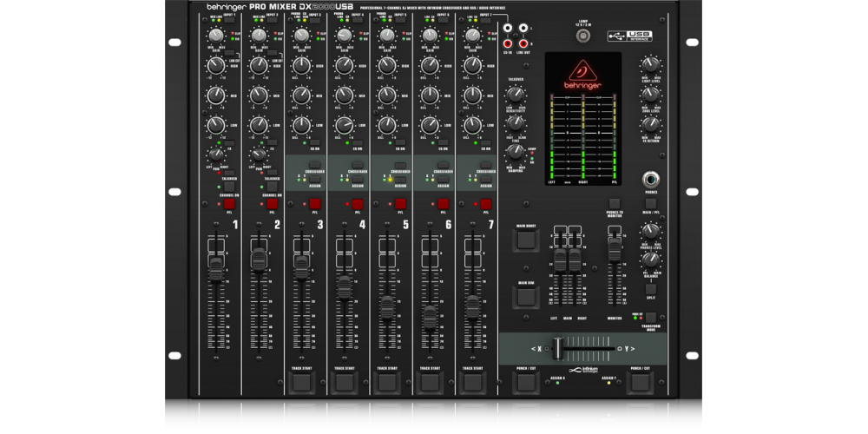Enable EQ ON for channel 3
Viewport: 868px width, 434px height.
click(315, 143)
